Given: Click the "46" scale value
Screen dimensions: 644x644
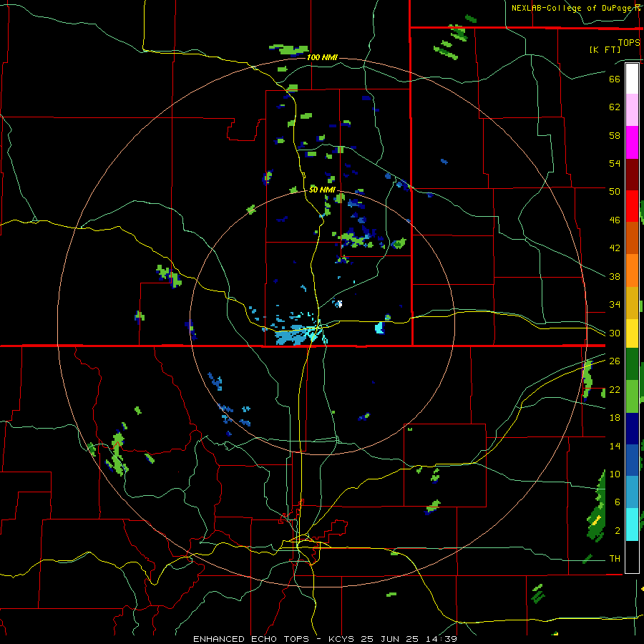Looking at the screenshot, I should tap(615, 220).
